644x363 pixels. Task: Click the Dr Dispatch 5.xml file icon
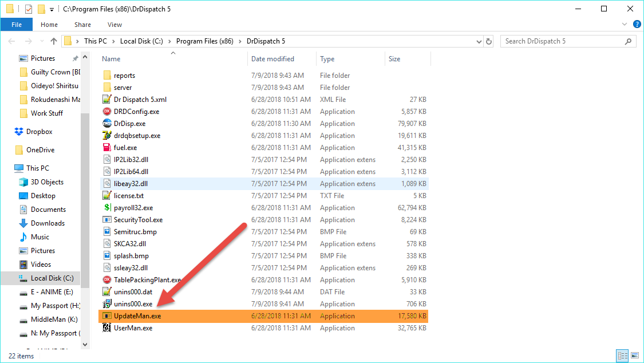tap(107, 100)
